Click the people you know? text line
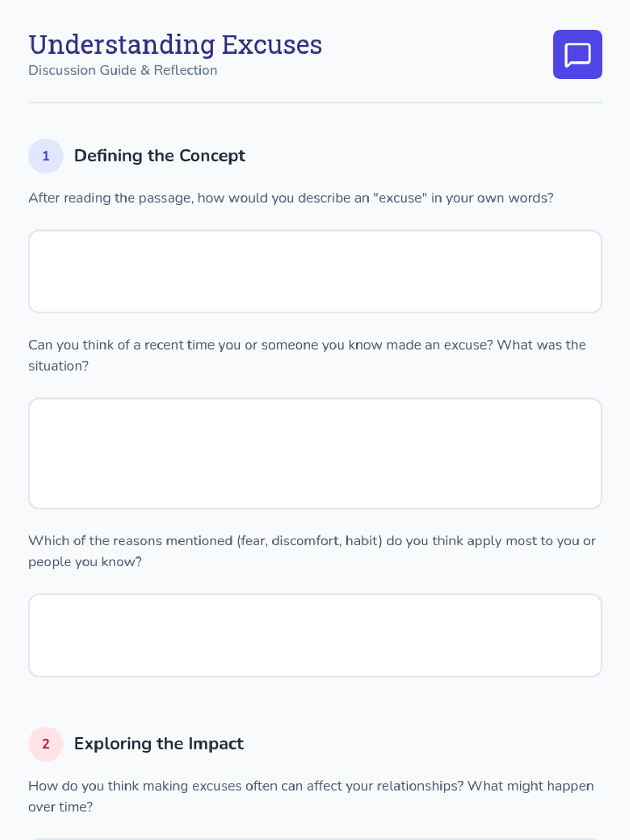Image resolution: width=630 pixels, height=840 pixels. click(x=85, y=562)
